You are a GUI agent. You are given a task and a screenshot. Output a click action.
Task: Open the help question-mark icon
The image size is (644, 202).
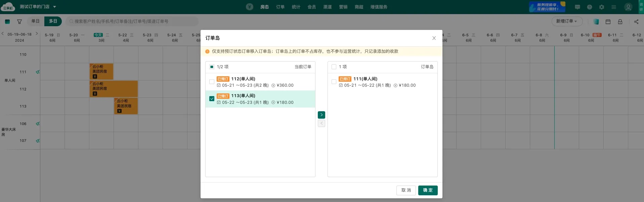[x=590, y=7]
